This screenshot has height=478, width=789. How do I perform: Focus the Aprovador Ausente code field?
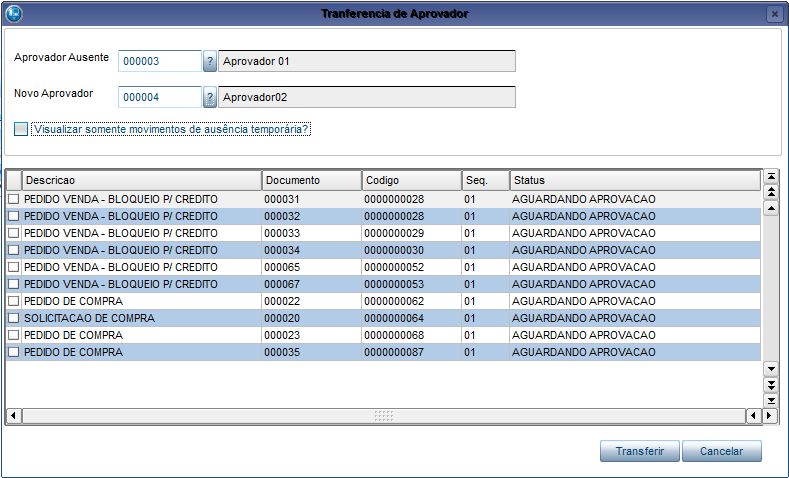[160, 61]
